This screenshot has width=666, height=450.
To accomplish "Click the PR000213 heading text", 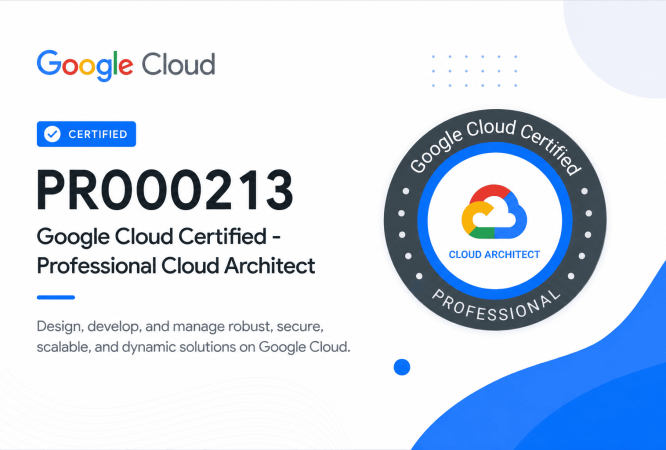I will 165,190.
